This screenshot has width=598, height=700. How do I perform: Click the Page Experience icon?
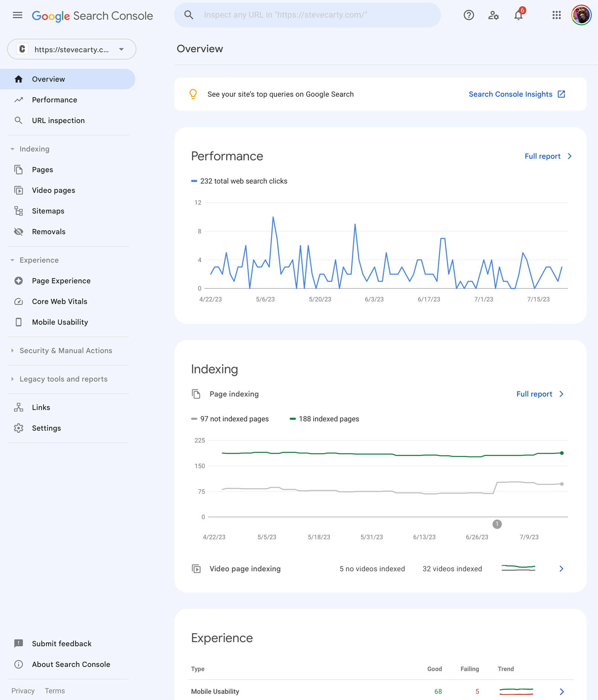point(19,281)
